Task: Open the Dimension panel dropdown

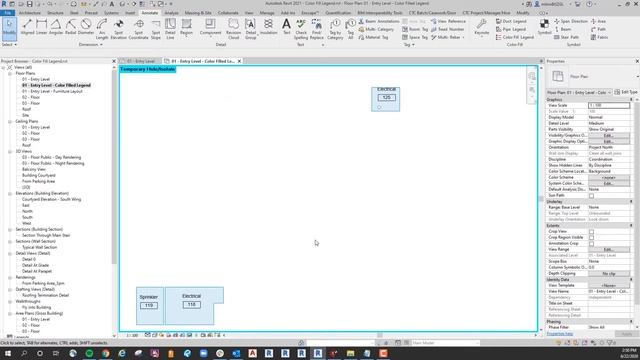Action: 91,44
